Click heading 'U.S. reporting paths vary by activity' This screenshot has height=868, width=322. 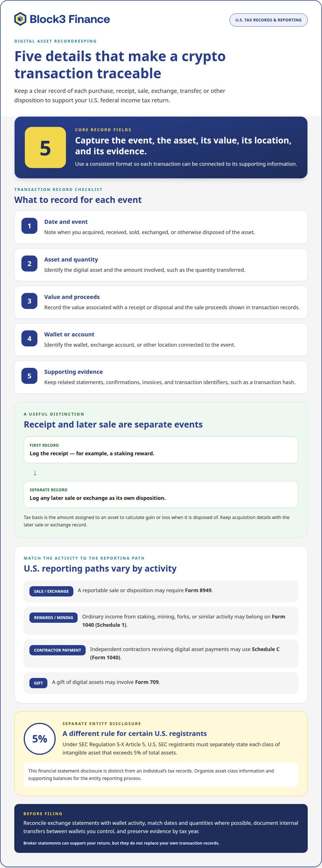click(100, 568)
